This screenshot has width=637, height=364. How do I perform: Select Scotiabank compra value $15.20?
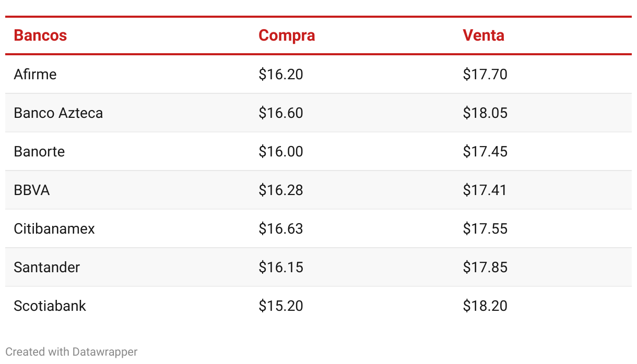[x=281, y=306]
